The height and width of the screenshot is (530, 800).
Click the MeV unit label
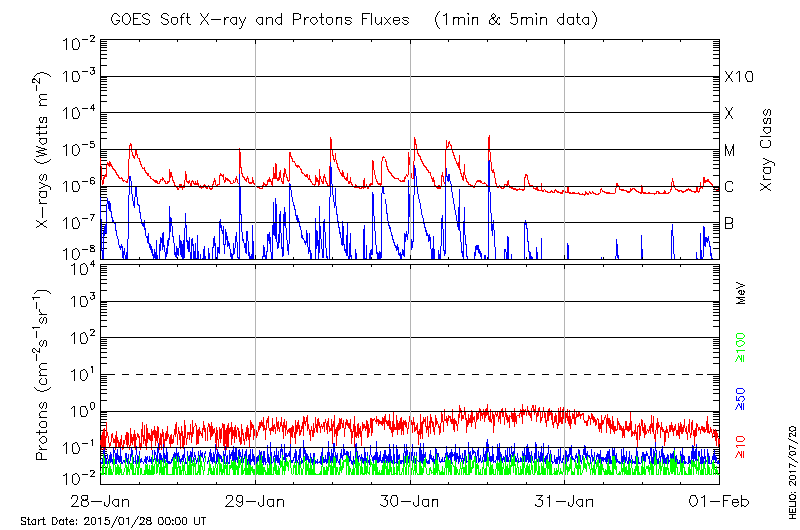741,294
